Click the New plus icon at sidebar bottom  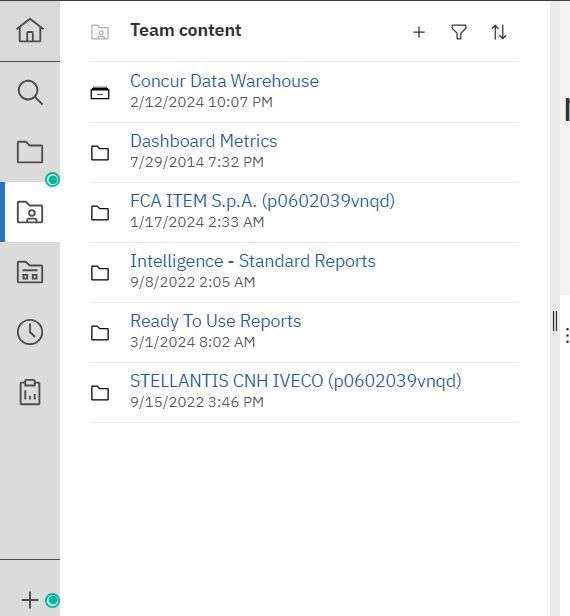coord(30,600)
